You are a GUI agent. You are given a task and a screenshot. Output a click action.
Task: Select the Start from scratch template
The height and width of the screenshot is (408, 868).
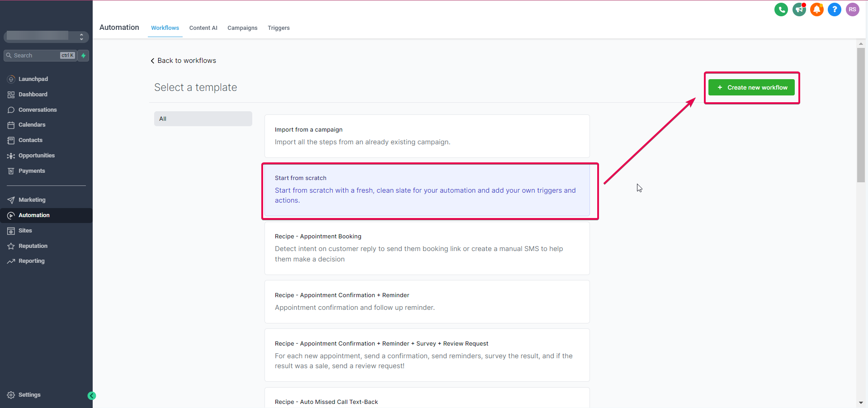pyautogui.click(x=427, y=190)
